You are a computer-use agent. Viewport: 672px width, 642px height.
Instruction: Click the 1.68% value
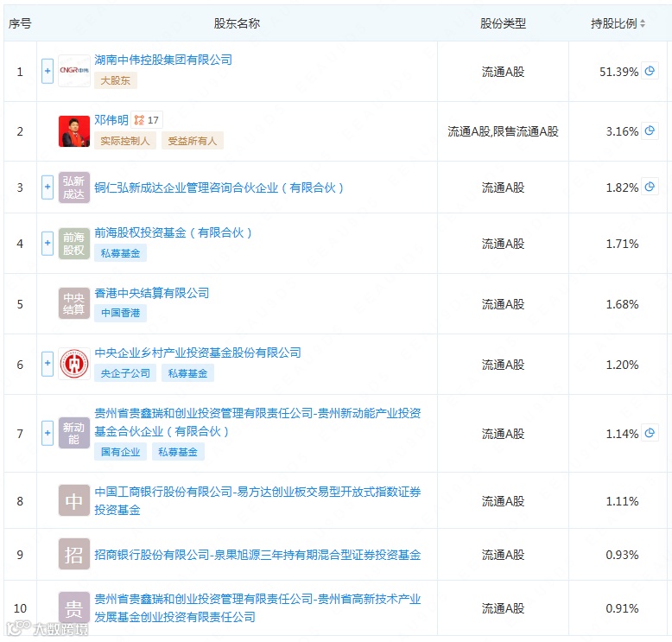tap(622, 304)
